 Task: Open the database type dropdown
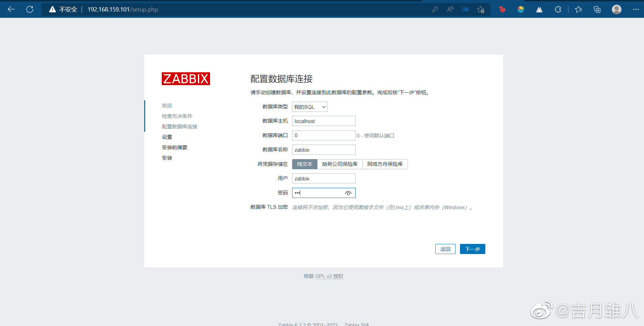coord(310,107)
